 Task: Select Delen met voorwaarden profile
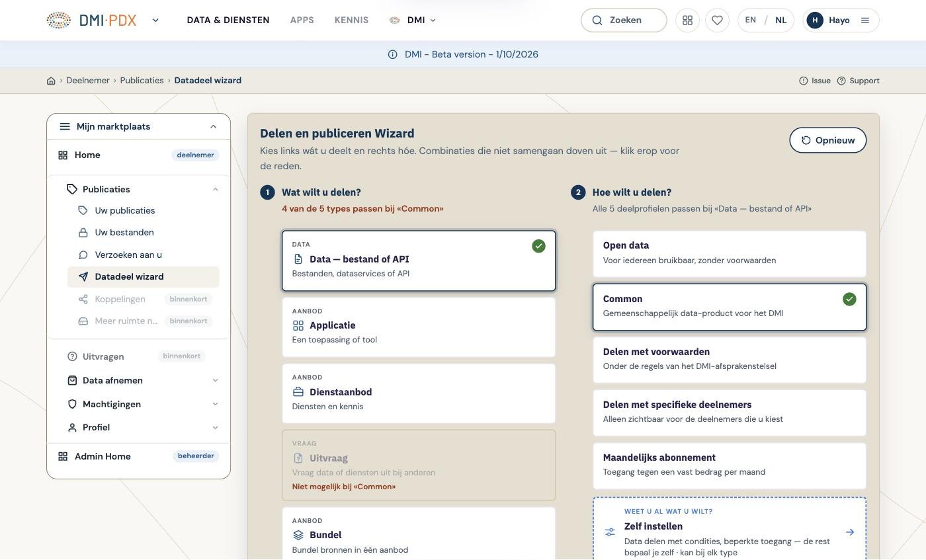click(x=730, y=360)
